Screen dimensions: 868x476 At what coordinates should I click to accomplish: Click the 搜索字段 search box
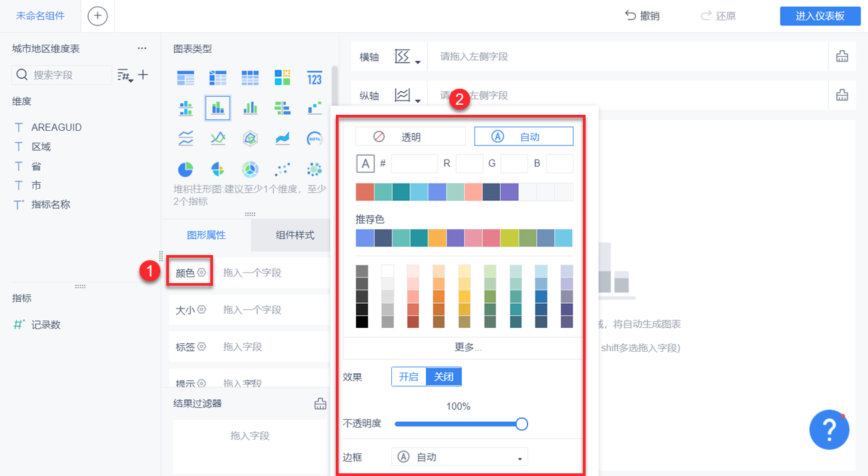point(62,75)
